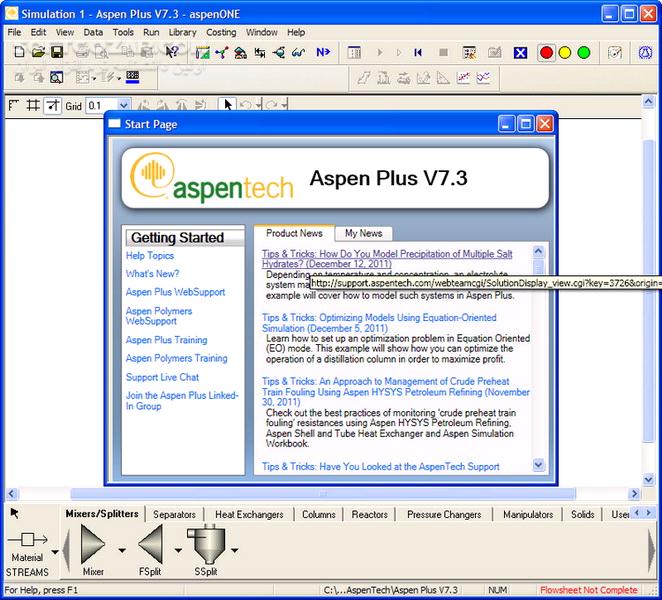Click the red scatter plot icon

click(x=463, y=78)
